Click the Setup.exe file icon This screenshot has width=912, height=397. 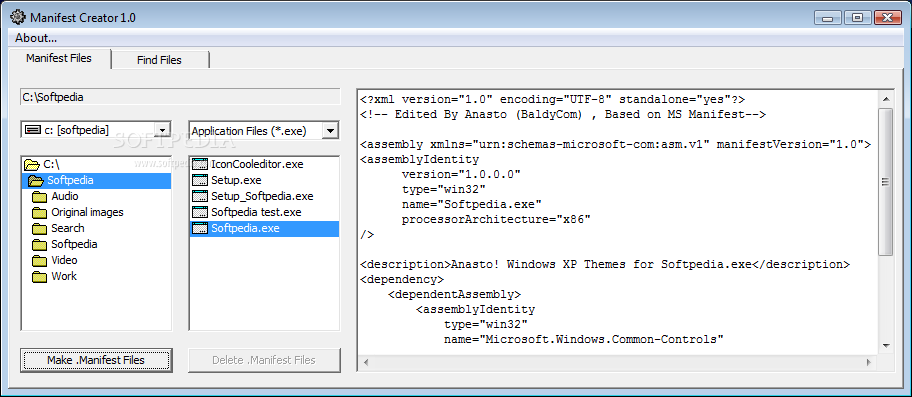[200, 180]
